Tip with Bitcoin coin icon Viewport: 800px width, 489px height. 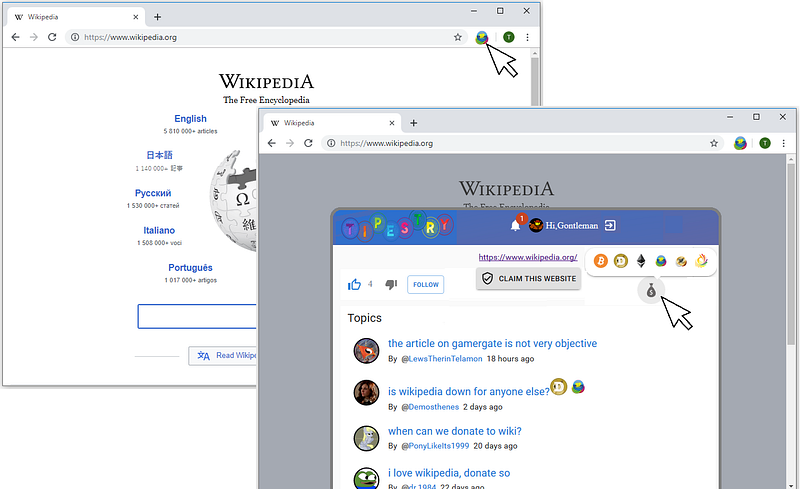pos(601,261)
